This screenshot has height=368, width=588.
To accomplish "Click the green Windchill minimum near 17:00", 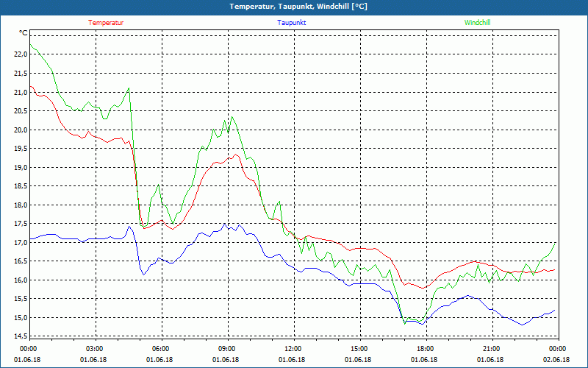I will point(405,324).
